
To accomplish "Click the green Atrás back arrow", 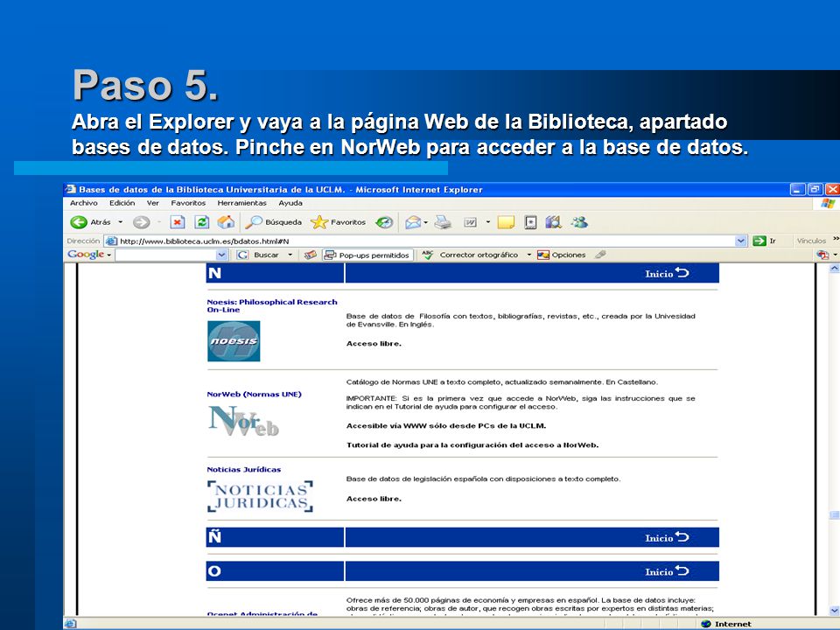I will coord(79,221).
